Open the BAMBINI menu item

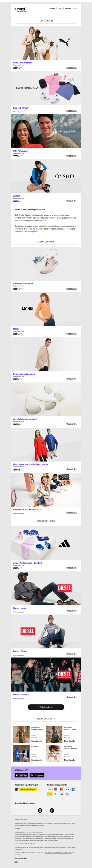point(68,8)
